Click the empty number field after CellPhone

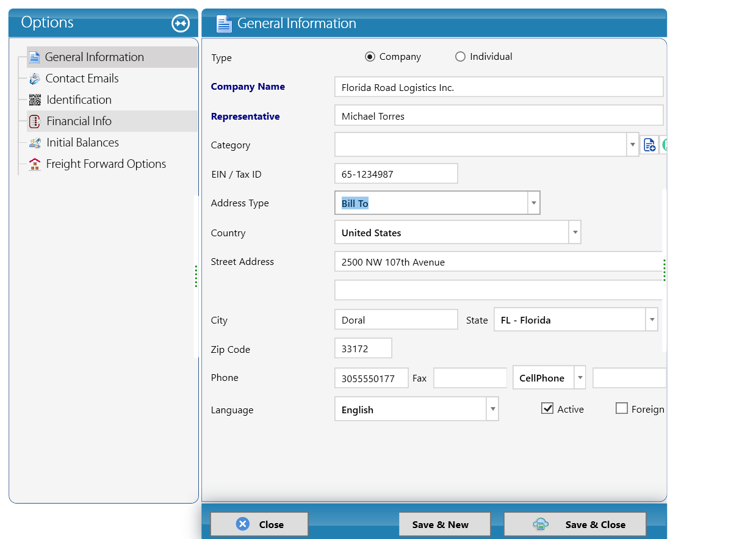pos(629,378)
